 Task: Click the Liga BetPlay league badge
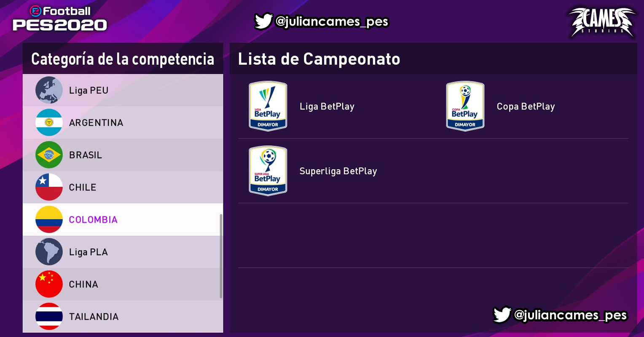coord(268,106)
